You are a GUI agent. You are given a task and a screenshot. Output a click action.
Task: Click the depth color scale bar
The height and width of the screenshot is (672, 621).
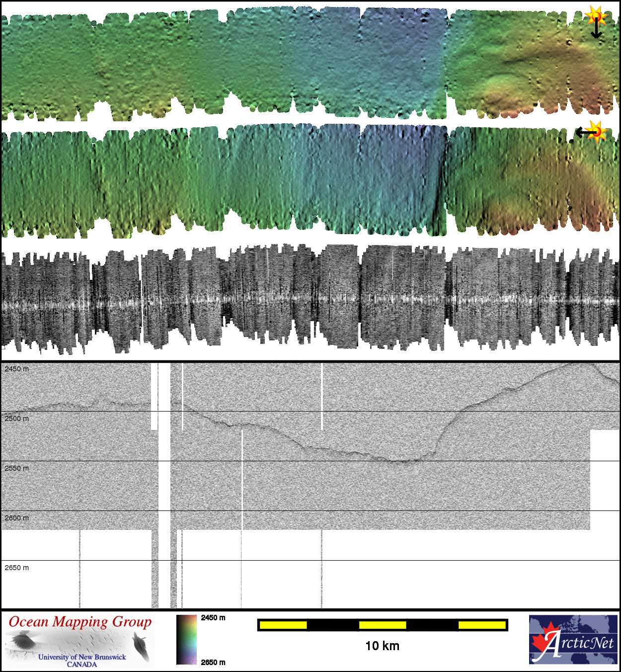186,640
